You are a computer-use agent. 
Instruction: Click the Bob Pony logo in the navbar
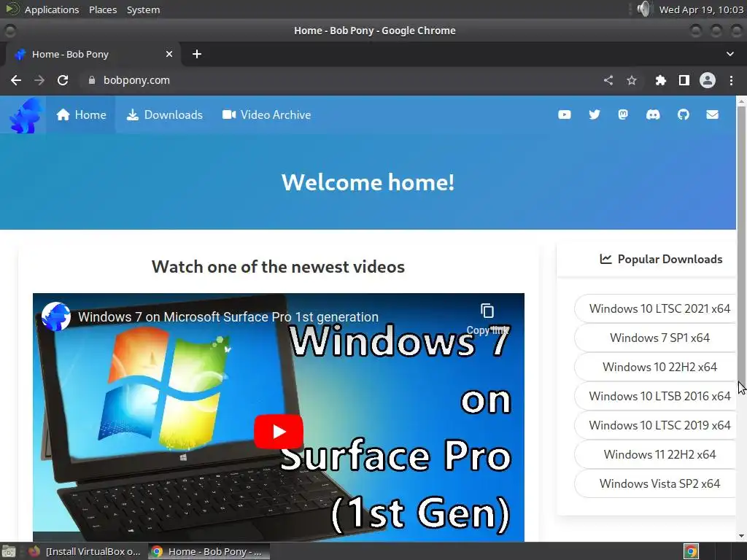pyautogui.click(x=25, y=115)
